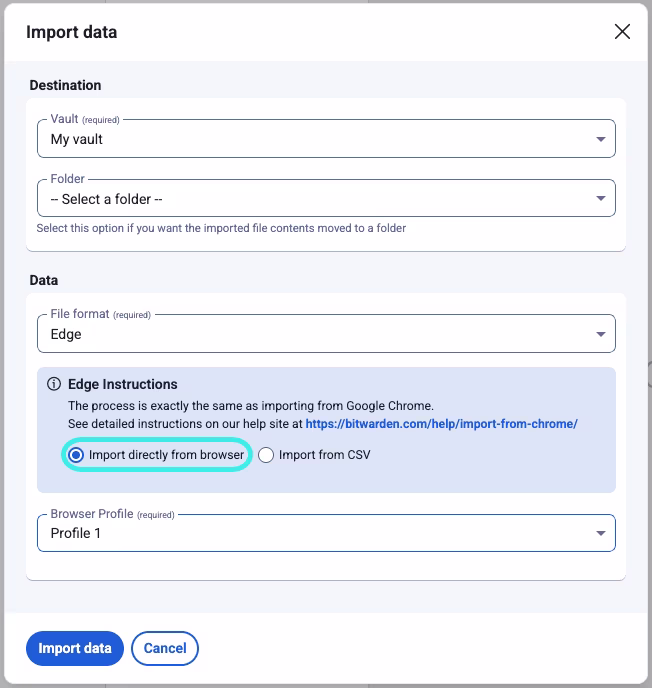Click the Destination section heading

(65, 85)
